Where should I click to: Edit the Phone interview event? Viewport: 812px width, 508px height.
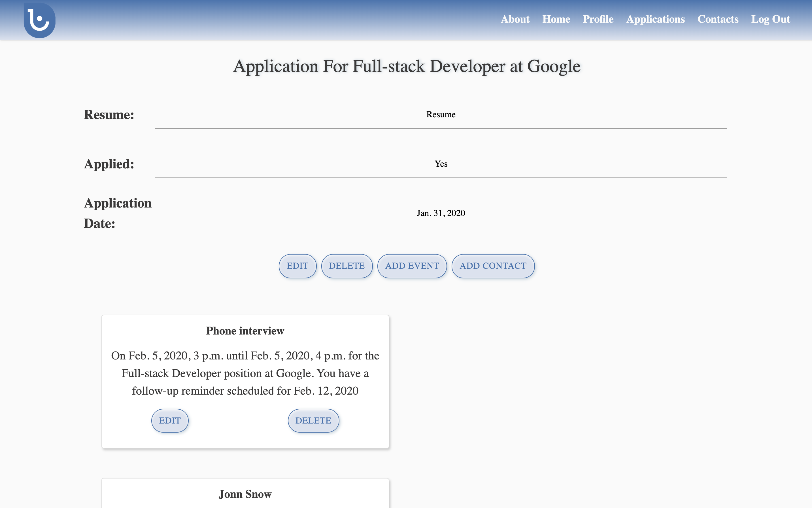pos(170,420)
